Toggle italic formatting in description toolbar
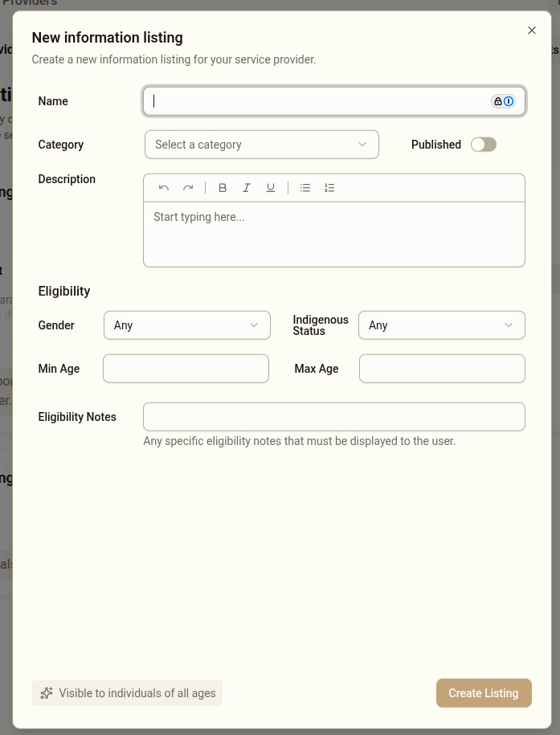This screenshot has height=735, width=560. (x=247, y=188)
